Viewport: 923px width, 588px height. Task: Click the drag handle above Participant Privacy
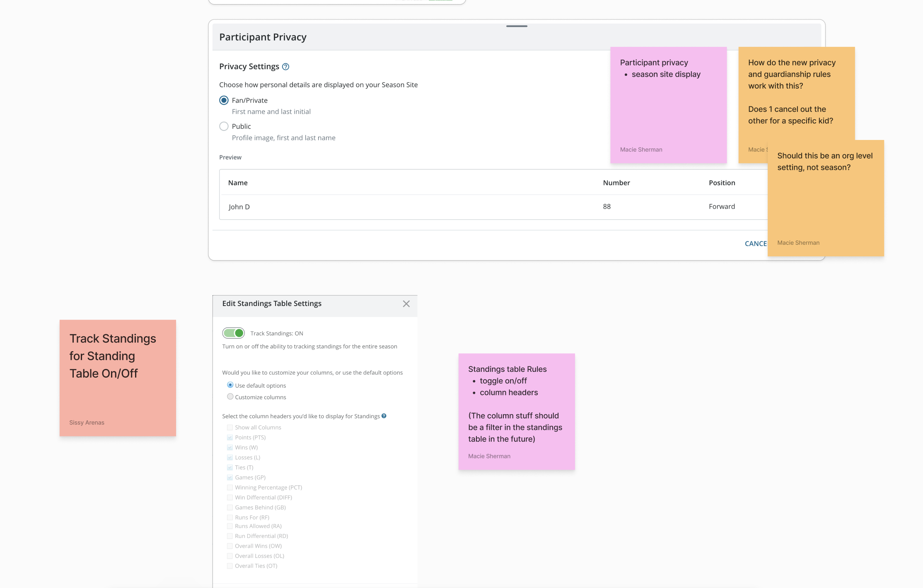coord(517,26)
